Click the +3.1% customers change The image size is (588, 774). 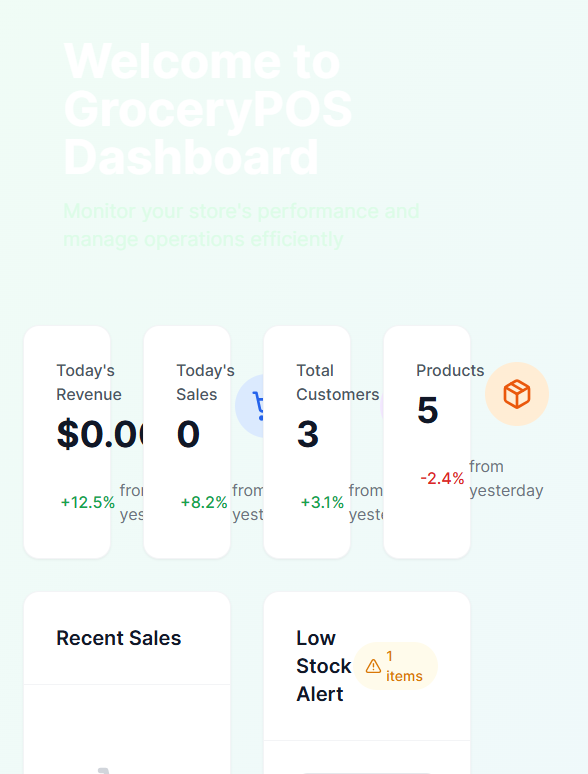pos(322,503)
